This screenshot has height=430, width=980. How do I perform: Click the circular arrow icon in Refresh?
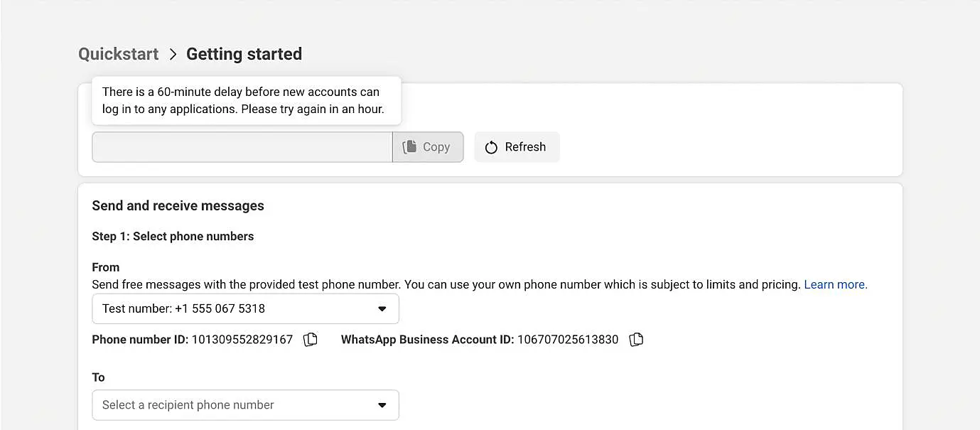coord(491,147)
